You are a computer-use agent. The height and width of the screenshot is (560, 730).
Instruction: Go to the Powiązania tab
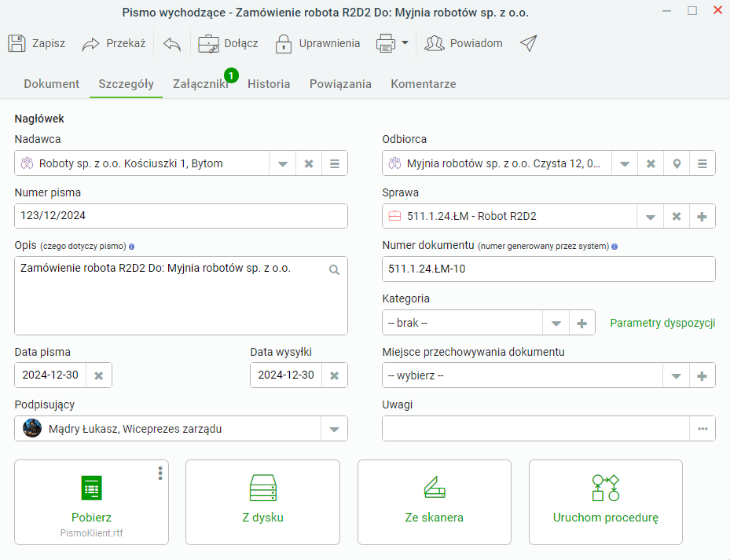[340, 84]
